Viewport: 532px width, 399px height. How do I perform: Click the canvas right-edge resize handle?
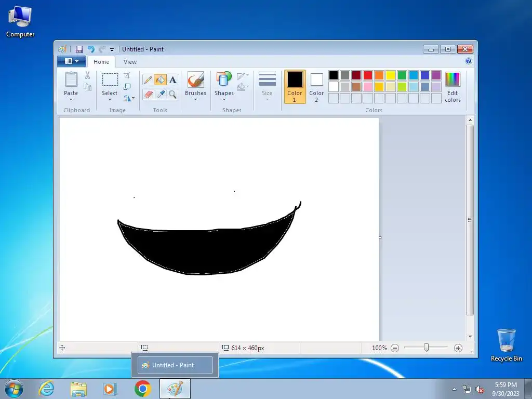point(380,237)
